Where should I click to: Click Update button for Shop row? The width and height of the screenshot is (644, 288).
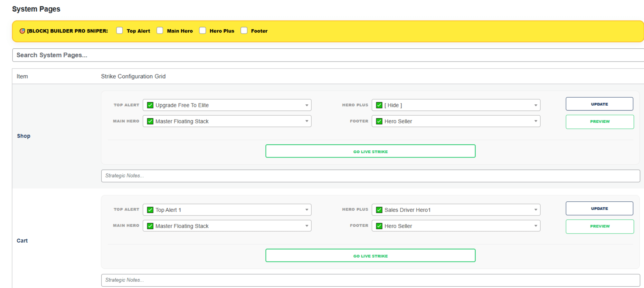coord(599,104)
